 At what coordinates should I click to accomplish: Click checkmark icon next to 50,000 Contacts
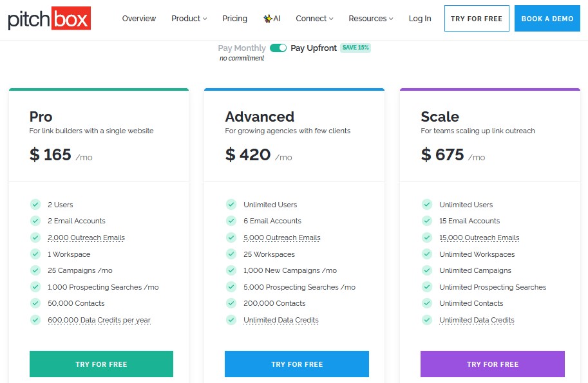tap(35, 303)
